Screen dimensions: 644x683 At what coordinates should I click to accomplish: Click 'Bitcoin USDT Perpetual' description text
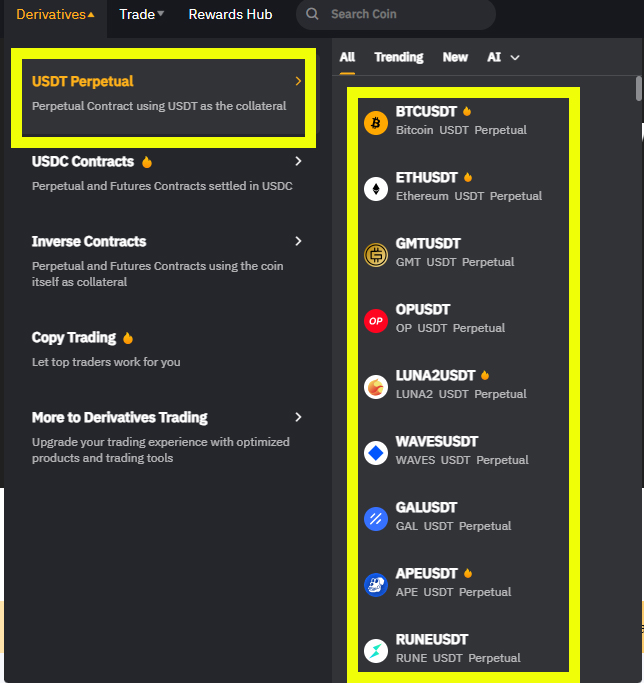[x=461, y=130]
